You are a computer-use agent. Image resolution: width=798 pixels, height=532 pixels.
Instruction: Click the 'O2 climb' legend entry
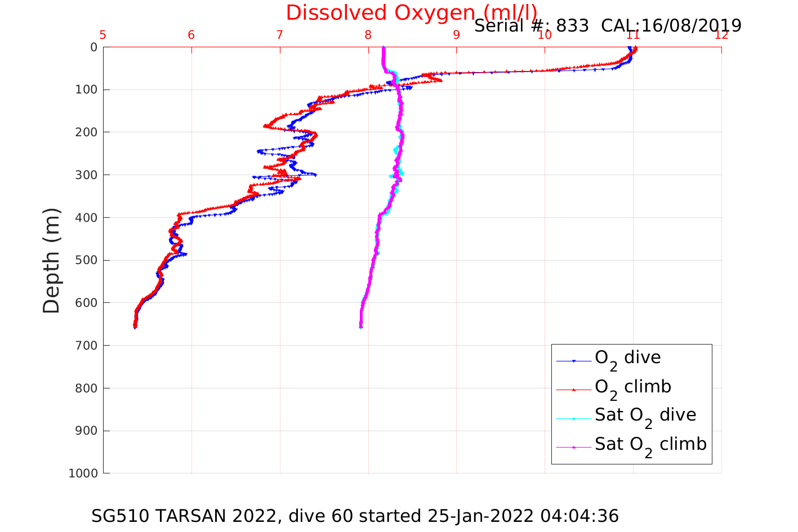[x=633, y=388]
